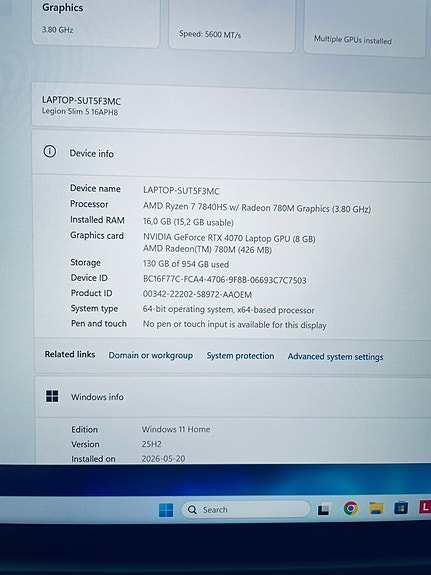Open System protection link
This screenshot has height=575, width=431.
(x=240, y=356)
